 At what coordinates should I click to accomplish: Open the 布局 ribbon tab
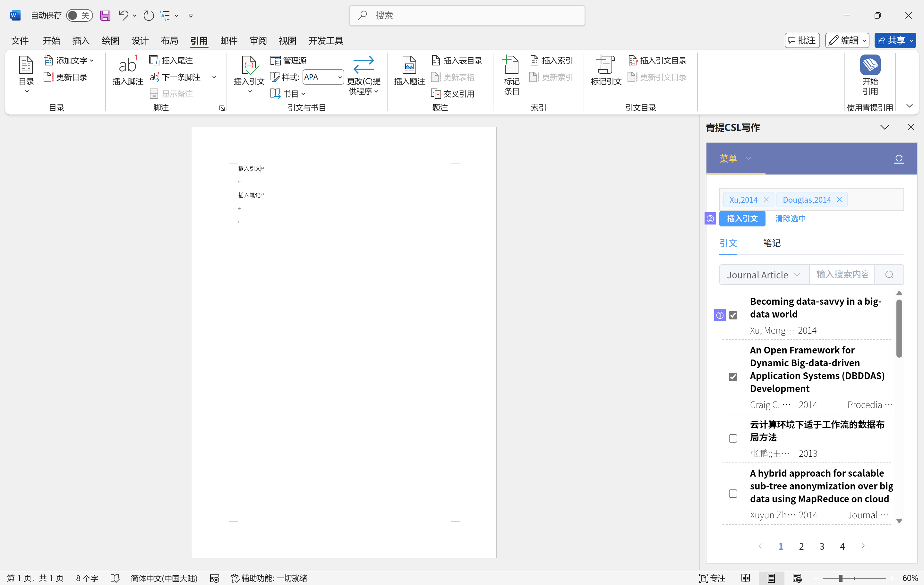point(169,41)
